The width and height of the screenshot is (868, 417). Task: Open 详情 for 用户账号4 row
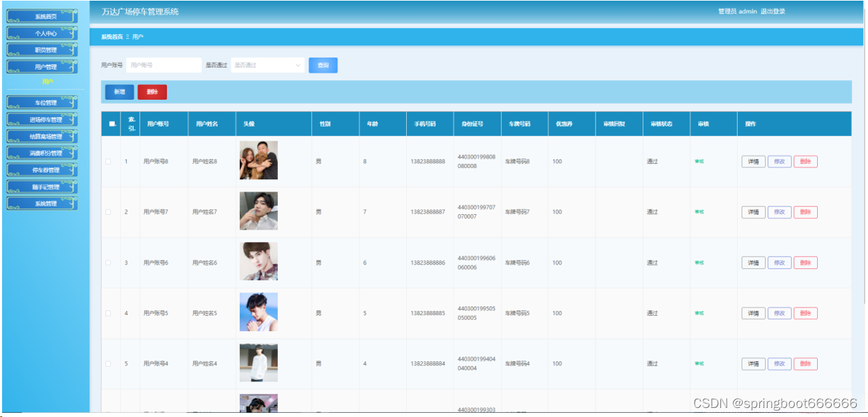click(x=753, y=364)
